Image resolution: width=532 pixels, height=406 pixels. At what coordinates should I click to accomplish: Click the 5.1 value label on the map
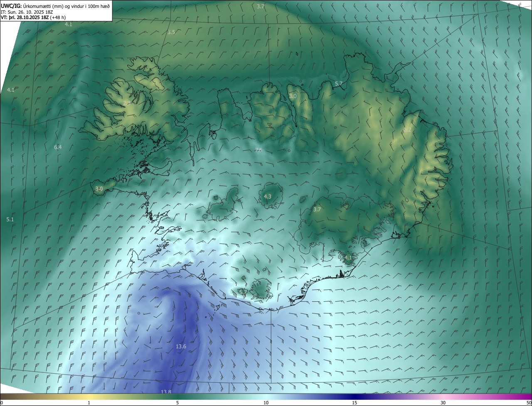10,219
